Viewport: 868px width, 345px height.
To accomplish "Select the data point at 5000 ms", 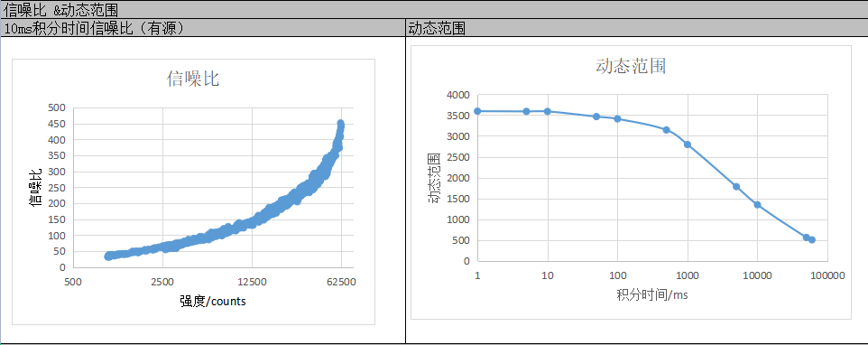I will [736, 187].
